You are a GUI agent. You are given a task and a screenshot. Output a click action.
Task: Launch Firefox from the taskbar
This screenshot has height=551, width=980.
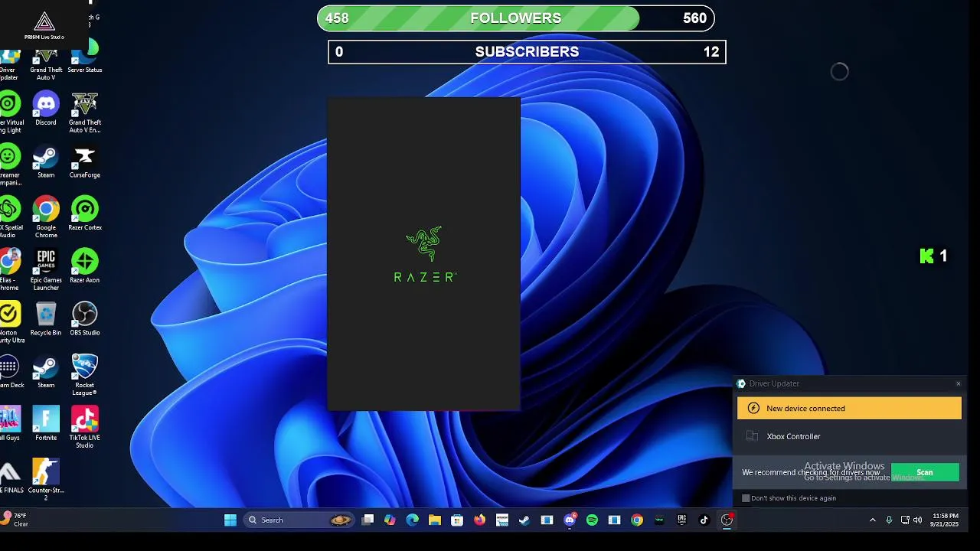(479, 520)
